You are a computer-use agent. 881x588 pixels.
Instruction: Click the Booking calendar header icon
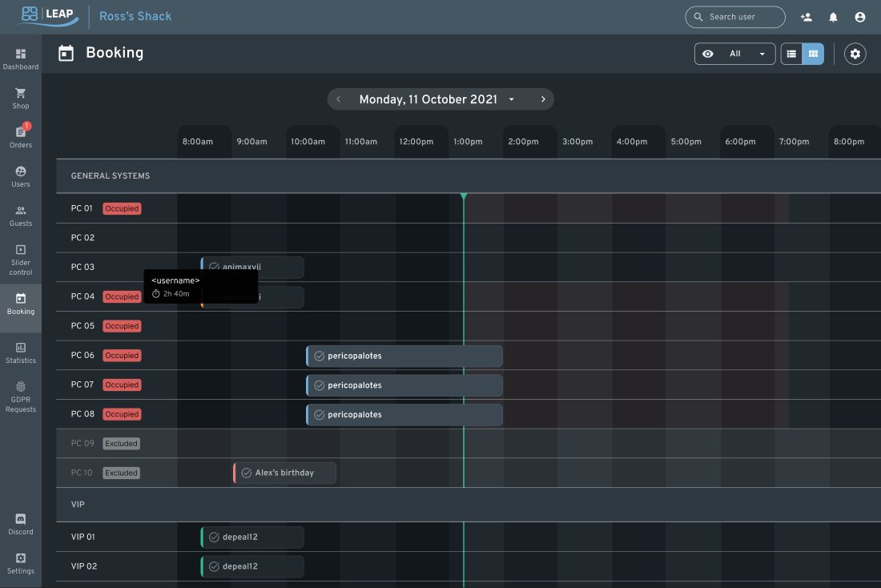[x=66, y=54]
